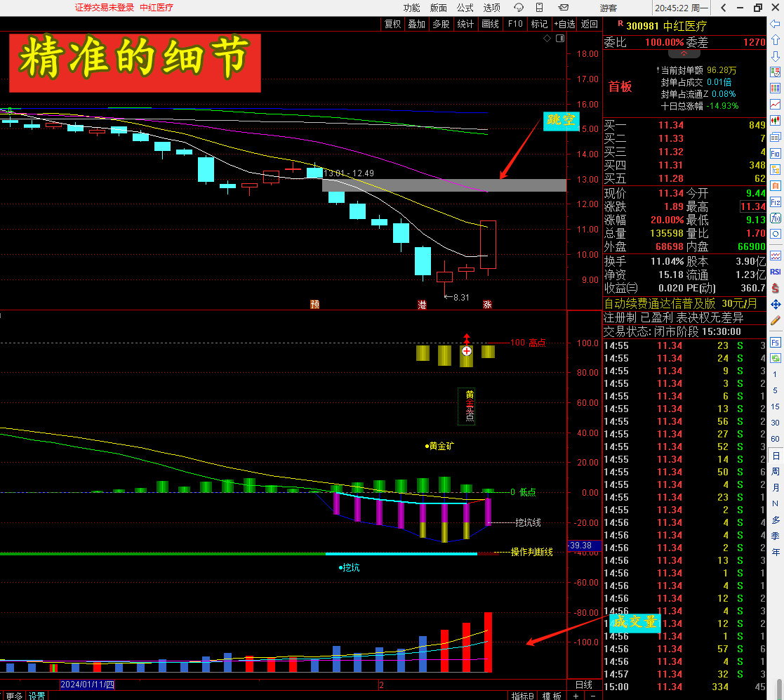Select the weekly 周 period
The image size is (784, 700).
pyautogui.click(x=775, y=472)
